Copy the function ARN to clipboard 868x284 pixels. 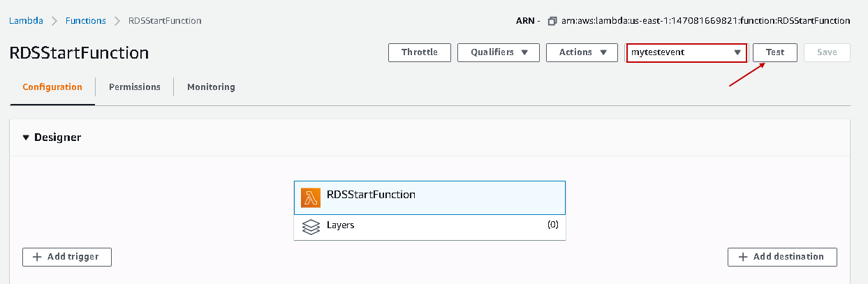point(552,21)
